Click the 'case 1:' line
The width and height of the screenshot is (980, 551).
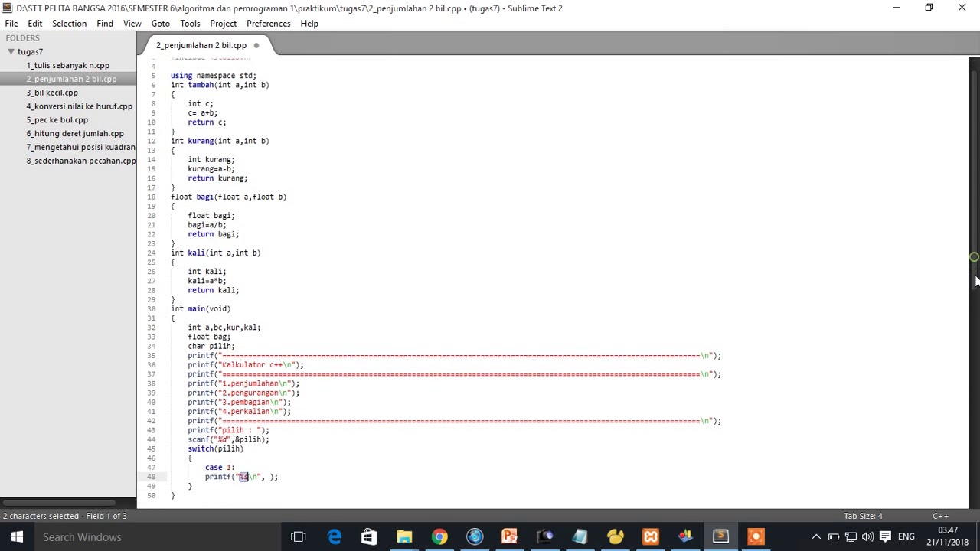[220, 468]
